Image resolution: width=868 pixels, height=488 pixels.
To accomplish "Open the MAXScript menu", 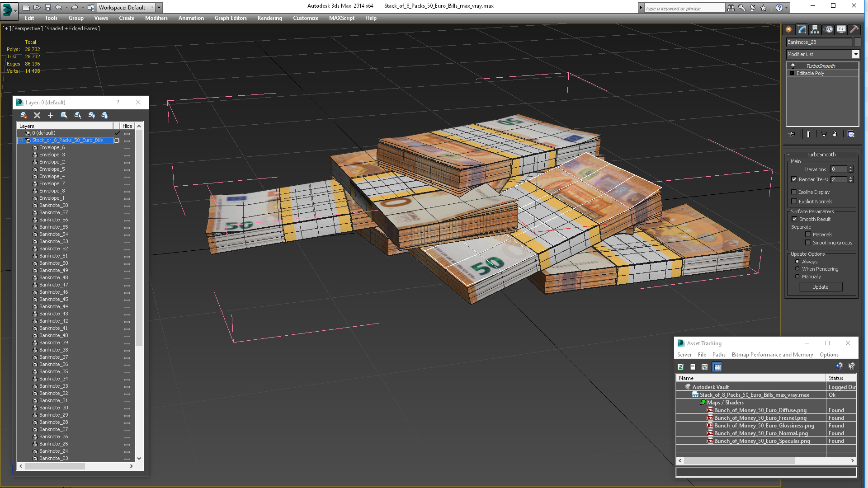I will point(342,18).
